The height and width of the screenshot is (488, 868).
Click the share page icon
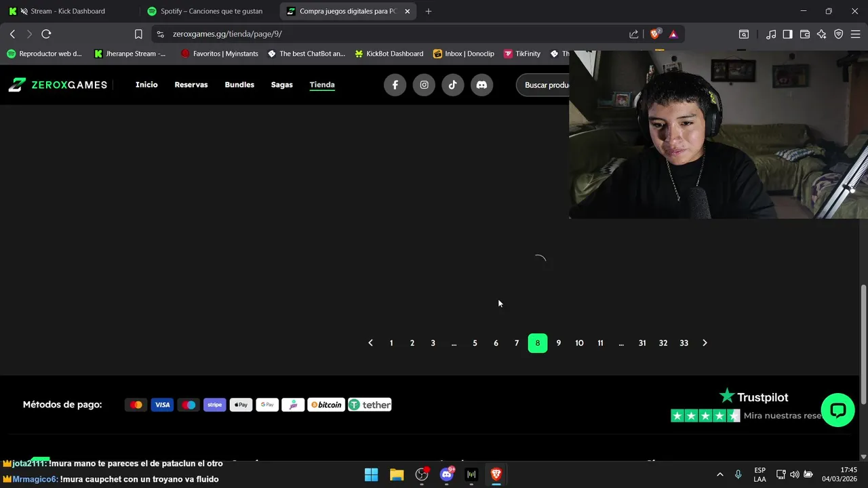pos(633,34)
